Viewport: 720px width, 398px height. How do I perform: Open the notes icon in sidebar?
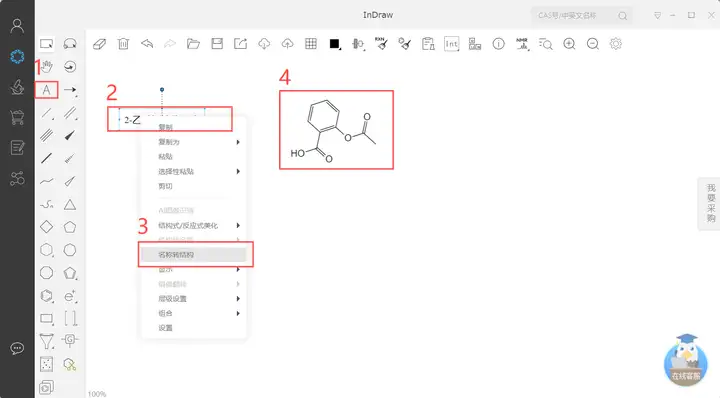[x=17, y=148]
